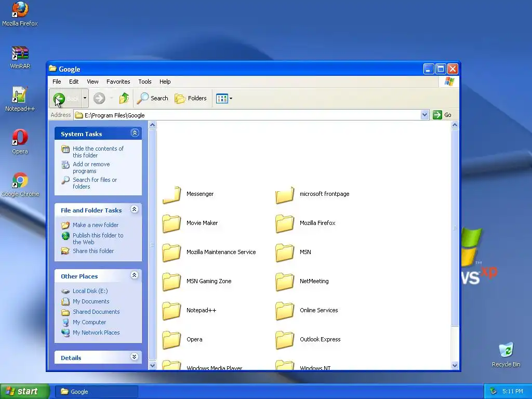Click Search for files or folders

pos(95,183)
